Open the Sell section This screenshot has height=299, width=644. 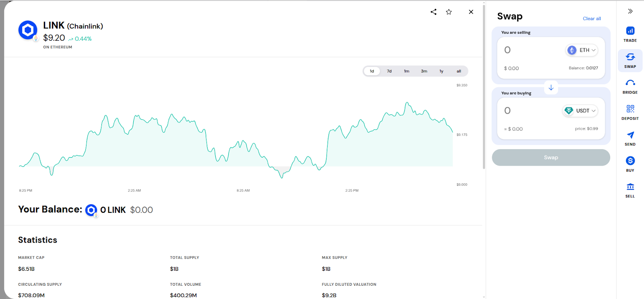coord(630,190)
